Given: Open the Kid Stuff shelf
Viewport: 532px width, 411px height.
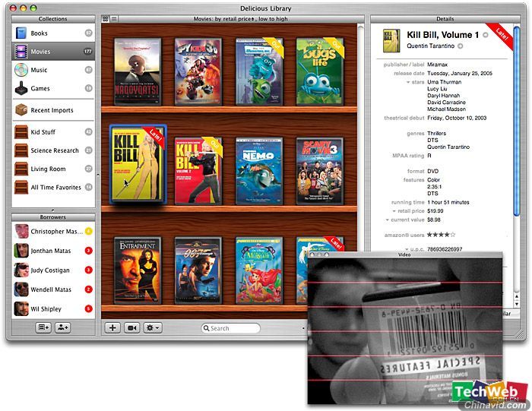Looking at the screenshot, I should (53, 132).
